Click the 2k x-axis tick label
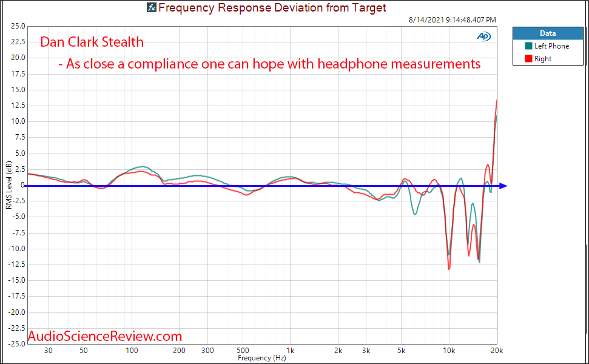The height and width of the screenshot is (364, 589). (x=338, y=351)
